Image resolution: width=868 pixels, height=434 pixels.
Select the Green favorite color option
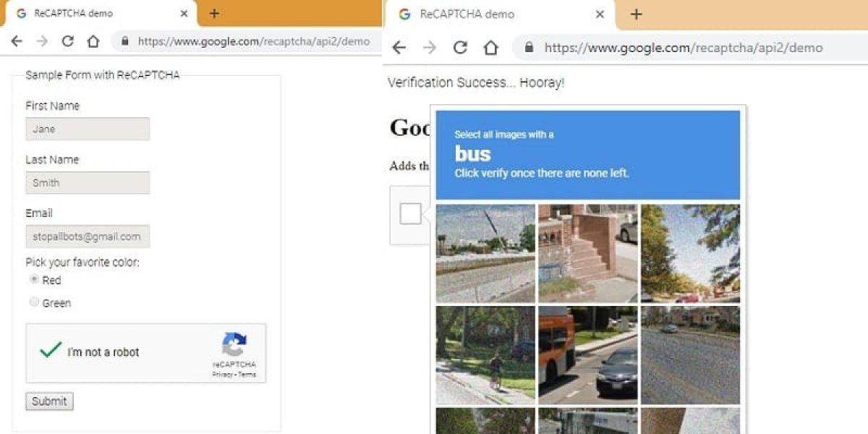(33, 302)
